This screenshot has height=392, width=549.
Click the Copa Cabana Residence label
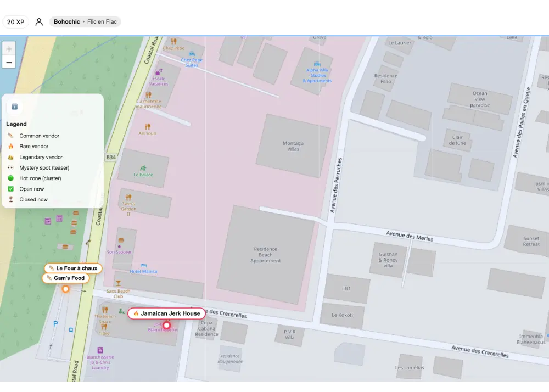tap(206, 328)
